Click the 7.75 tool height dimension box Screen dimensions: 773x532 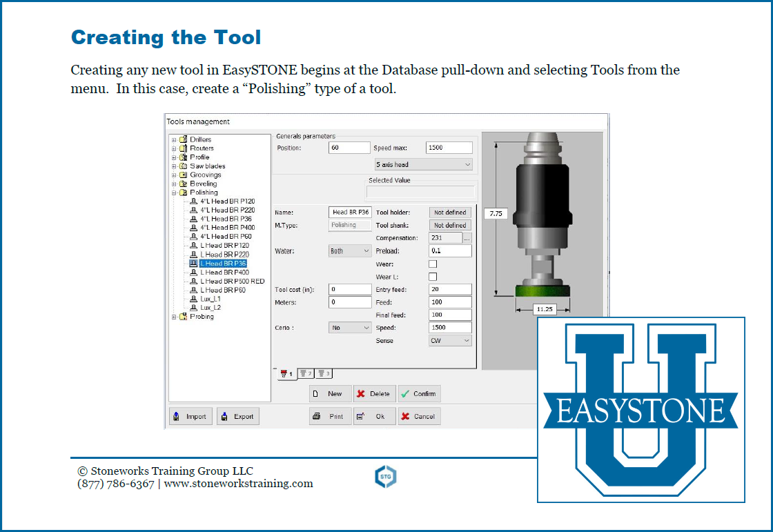(496, 213)
